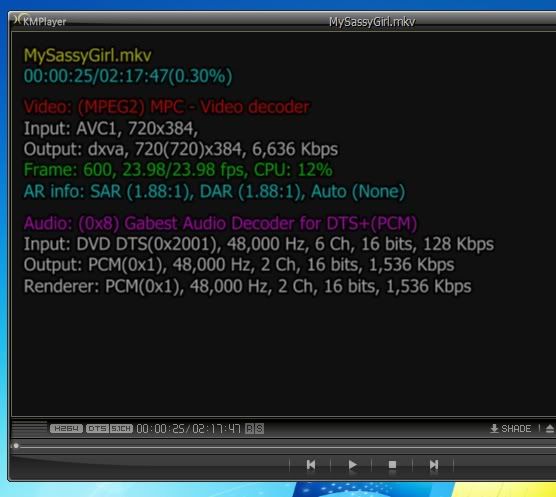The width and height of the screenshot is (556, 497).
Task: Click the green Frame and CPU line
Action: point(178,170)
